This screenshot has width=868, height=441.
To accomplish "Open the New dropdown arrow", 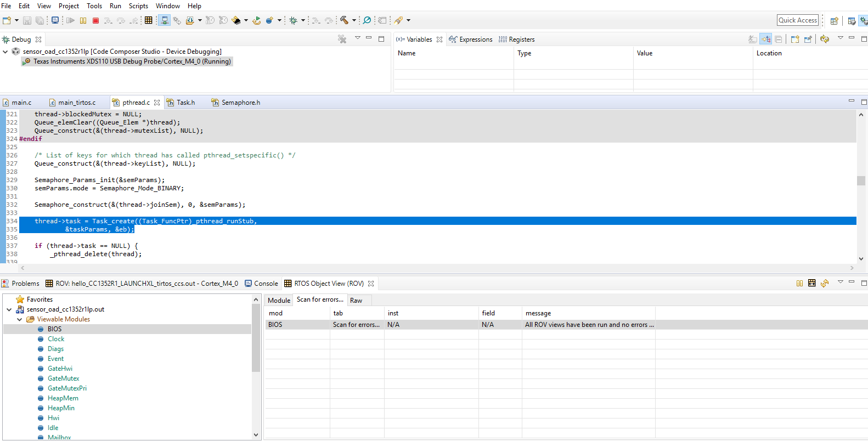I will tap(16, 20).
